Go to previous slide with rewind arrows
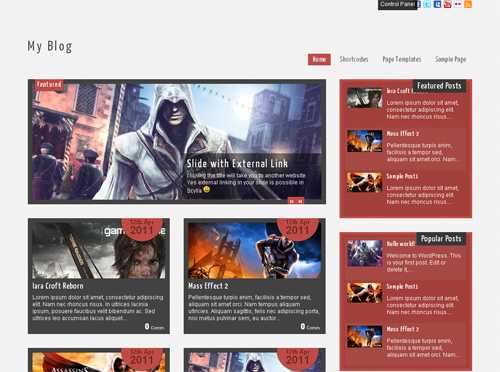The height and width of the screenshot is (372, 500). 292,201
